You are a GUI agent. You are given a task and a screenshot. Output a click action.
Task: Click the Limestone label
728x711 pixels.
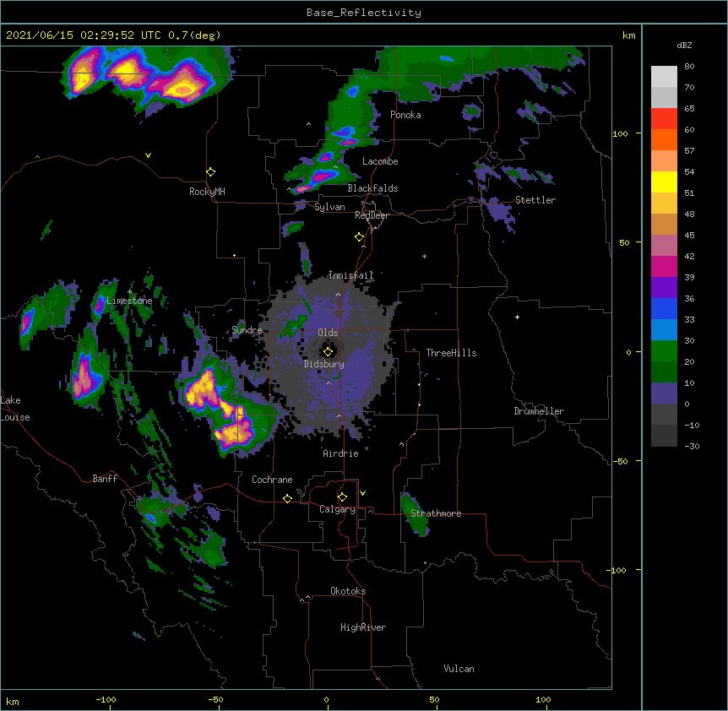tap(129, 301)
